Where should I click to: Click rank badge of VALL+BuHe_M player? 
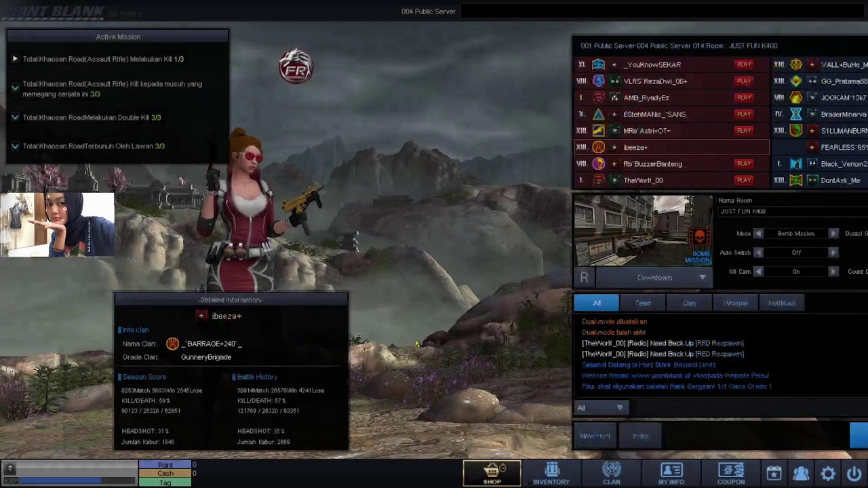pos(796,64)
